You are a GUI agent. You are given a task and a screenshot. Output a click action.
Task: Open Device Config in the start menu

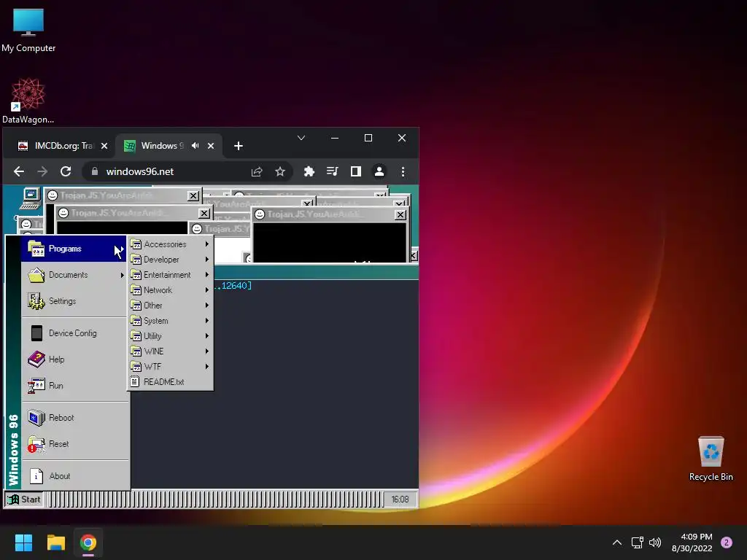(x=74, y=333)
